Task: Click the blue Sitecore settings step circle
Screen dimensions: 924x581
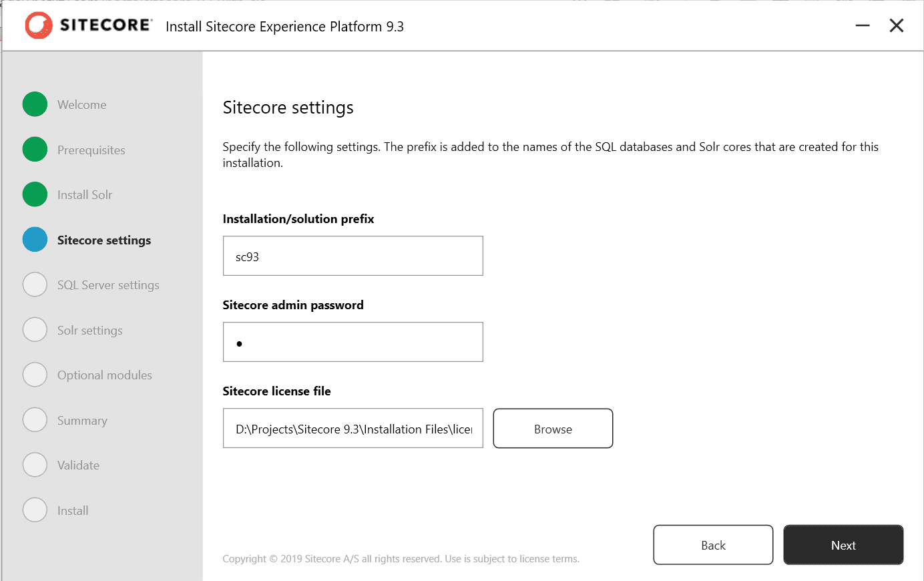Action: tap(35, 240)
